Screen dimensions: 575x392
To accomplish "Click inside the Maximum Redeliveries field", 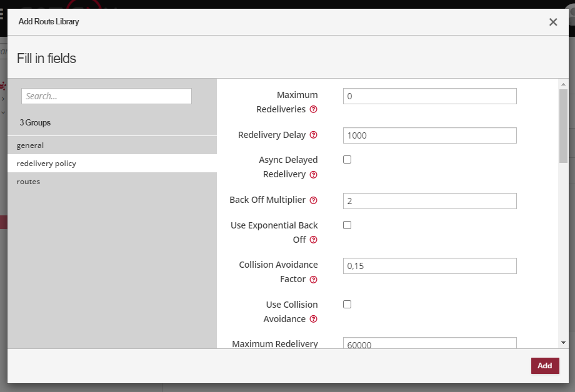I will pyautogui.click(x=429, y=96).
